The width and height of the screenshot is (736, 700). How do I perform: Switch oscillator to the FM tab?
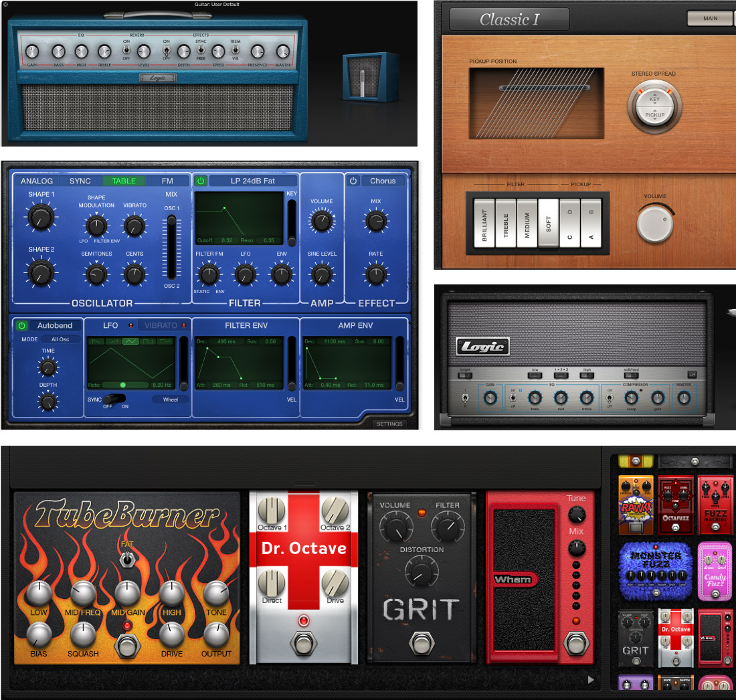[167, 181]
